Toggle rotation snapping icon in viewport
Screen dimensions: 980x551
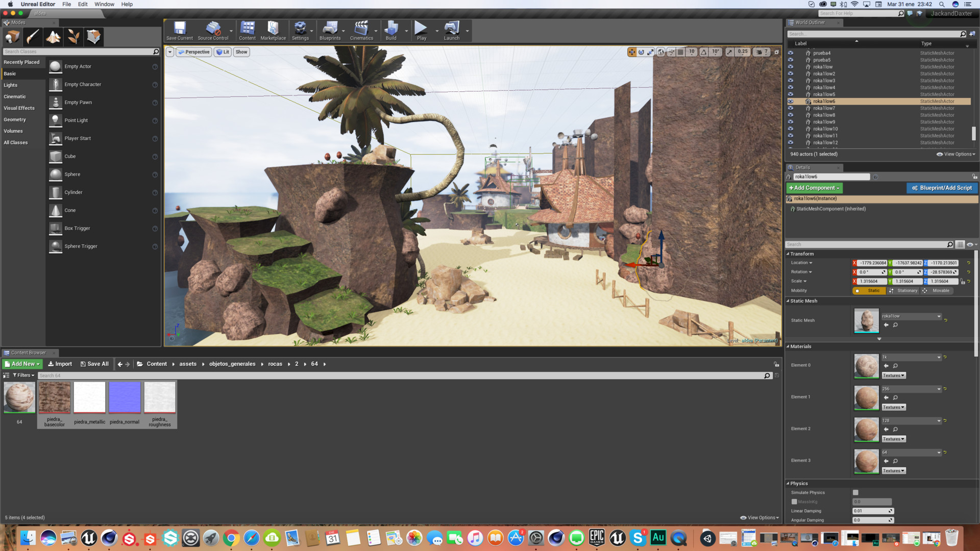click(x=704, y=52)
